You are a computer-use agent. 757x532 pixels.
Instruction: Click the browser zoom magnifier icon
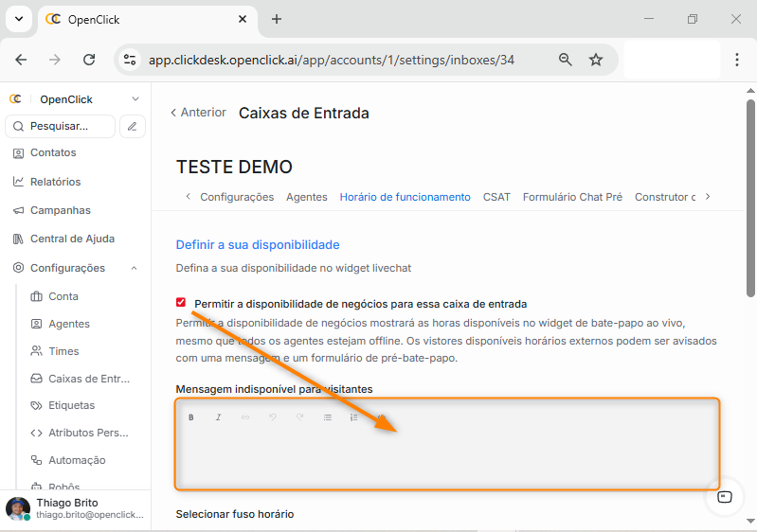566,60
